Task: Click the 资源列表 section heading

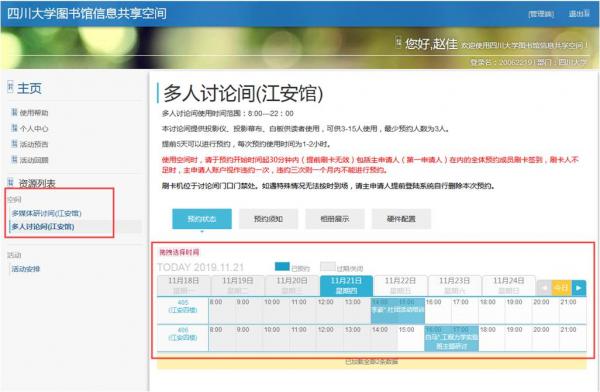Action: [37, 183]
